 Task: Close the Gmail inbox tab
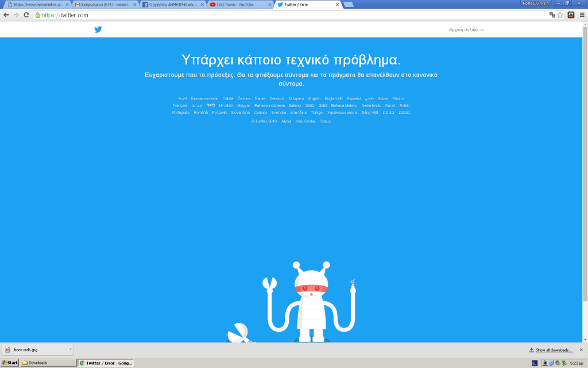pos(134,5)
